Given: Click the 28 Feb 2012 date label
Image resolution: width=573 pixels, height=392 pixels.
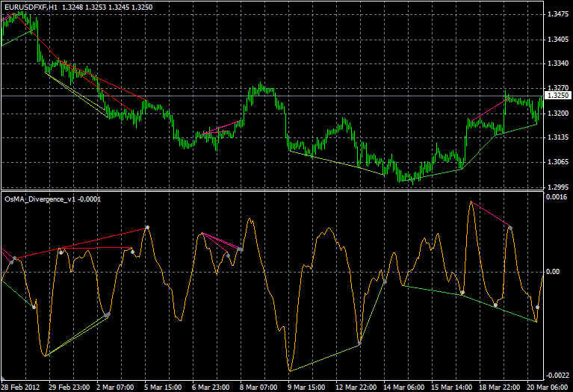Looking at the screenshot, I should pyautogui.click(x=20, y=388).
